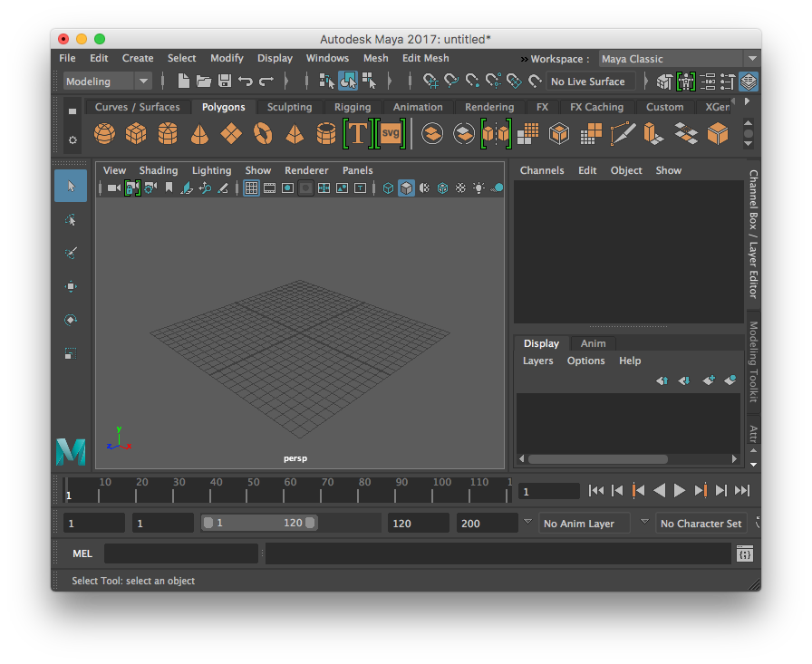The height and width of the screenshot is (664, 812).
Task: Activate the Move tool in toolbox
Action: tap(71, 287)
